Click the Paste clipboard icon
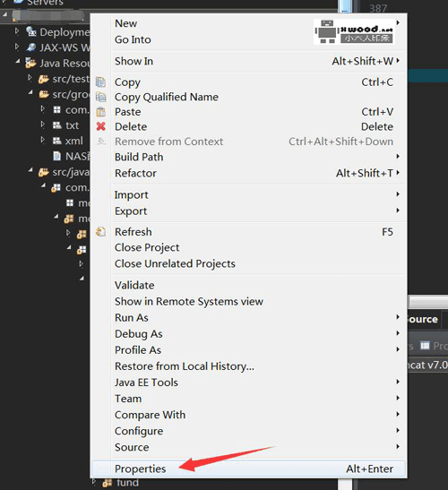This screenshot has height=490, width=448. coord(100,112)
